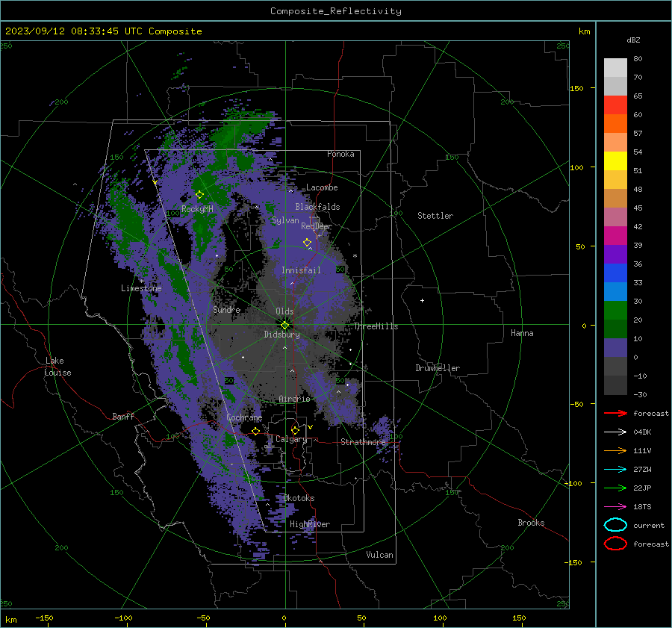
Task: Click the yellow radar-center marker above Didsbury
Action: tap(284, 325)
